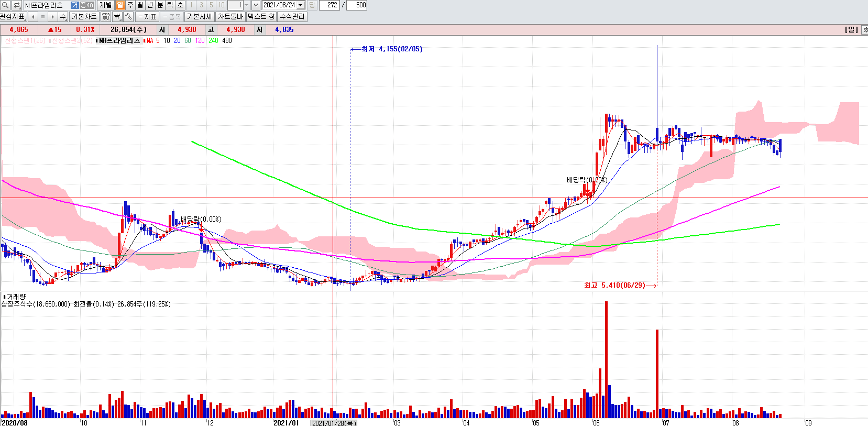Click the refresh/sync arrows icon
This screenshot has width=868, height=426.
tap(17, 5)
